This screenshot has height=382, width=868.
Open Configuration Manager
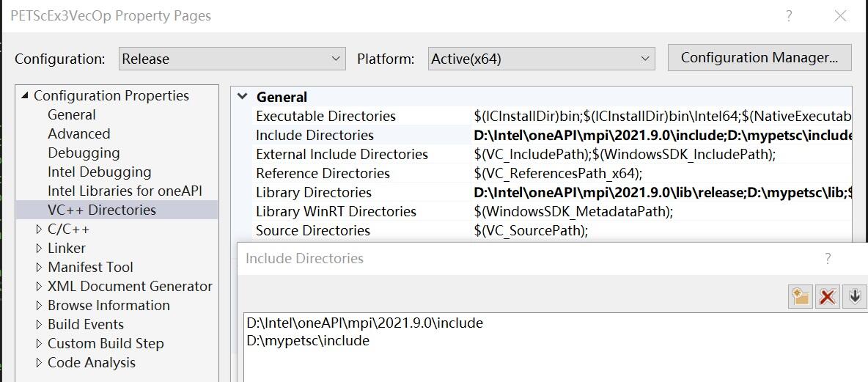pos(759,58)
